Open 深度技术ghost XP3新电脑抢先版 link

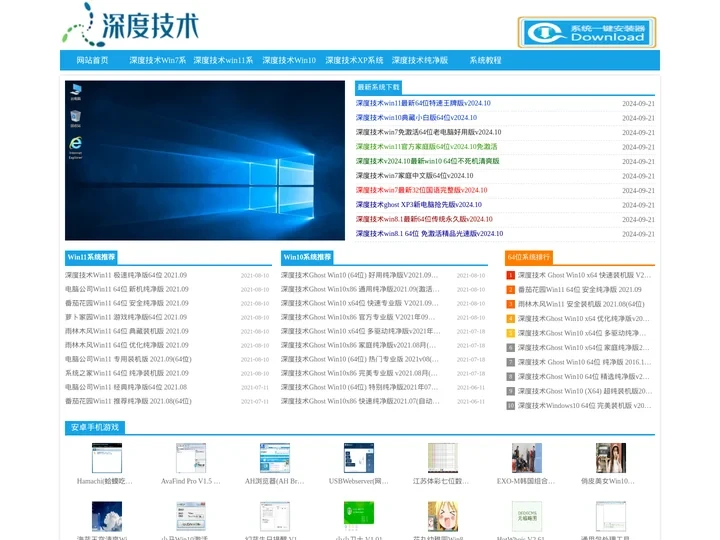coord(418,205)
